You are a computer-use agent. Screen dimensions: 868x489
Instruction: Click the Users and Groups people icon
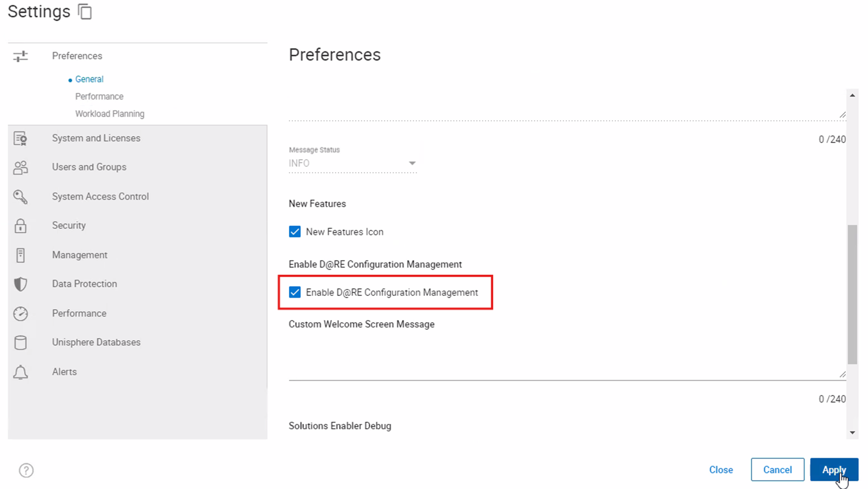(20, 167)
